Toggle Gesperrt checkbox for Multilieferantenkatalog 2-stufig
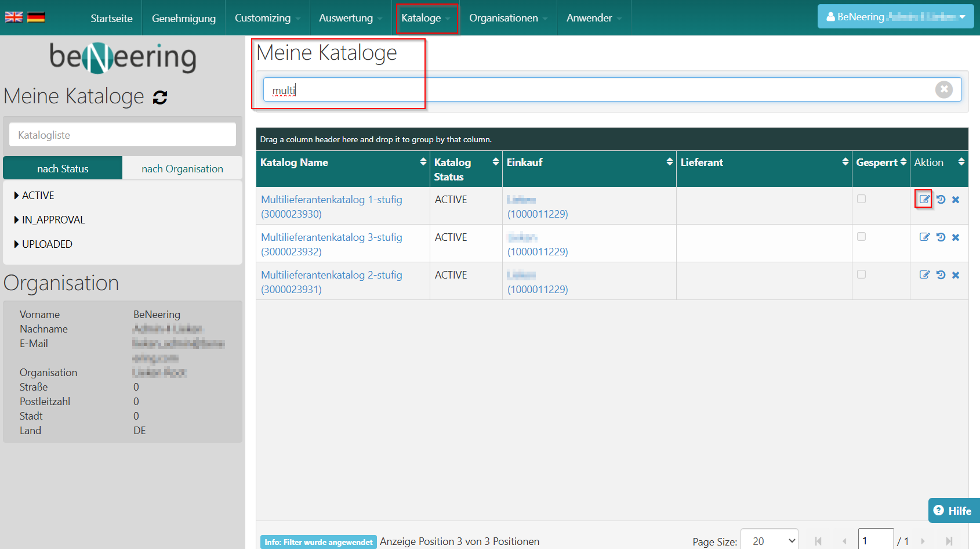This screenshot has height=549, width=980. click(x=861, y=274)
